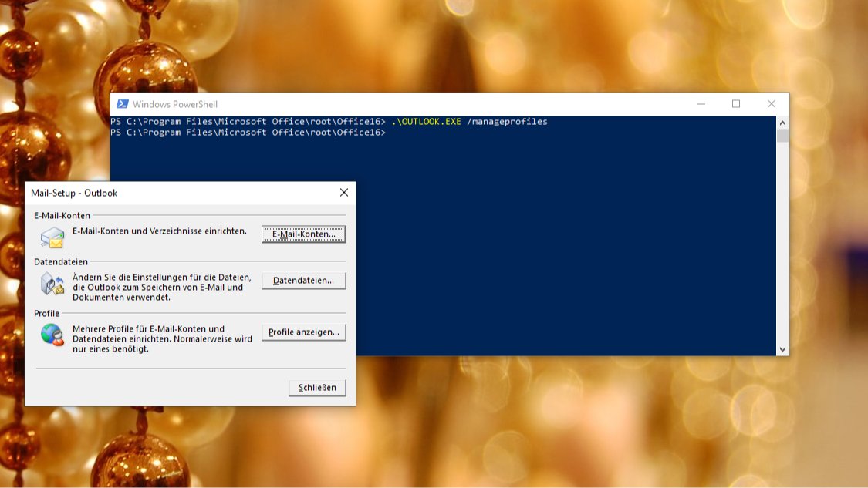Open the Datendateien... settings button
Viewport: 868px width, 488px height.
point(303,281)
